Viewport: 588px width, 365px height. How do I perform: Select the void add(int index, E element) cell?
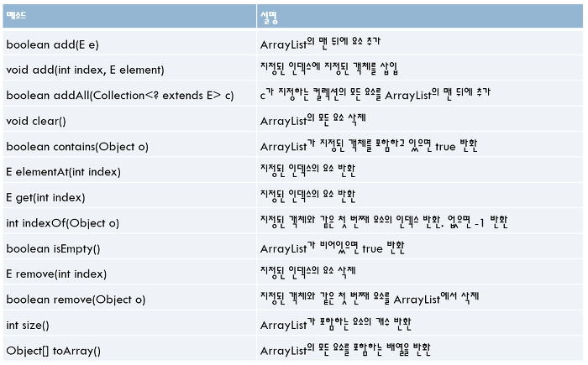[x=129, y=68]
